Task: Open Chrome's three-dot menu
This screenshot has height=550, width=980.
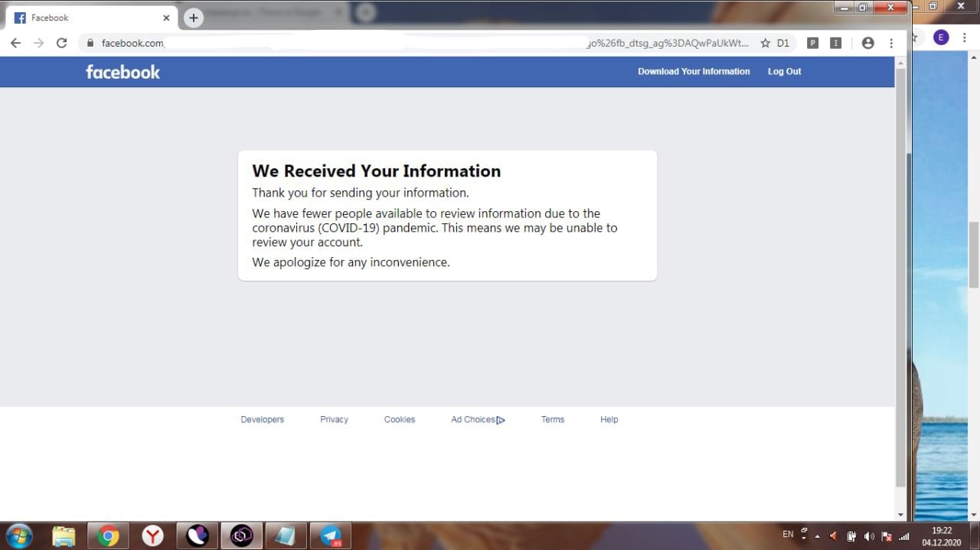Action: click(891, 43)
